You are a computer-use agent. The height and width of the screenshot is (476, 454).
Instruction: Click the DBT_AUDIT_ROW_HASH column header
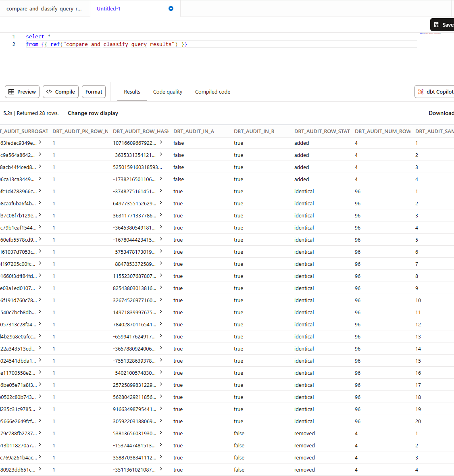pos(141,131)
